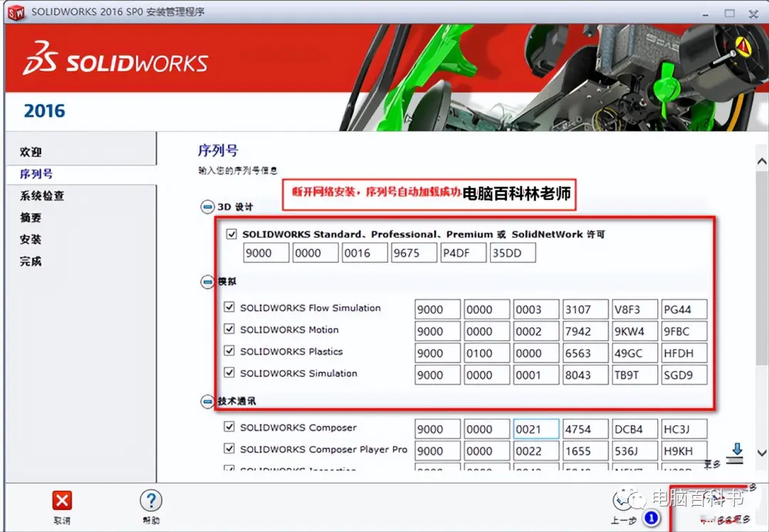Select 摘要 step in the sidebar

pyautogui.click(x=31, y=218)
